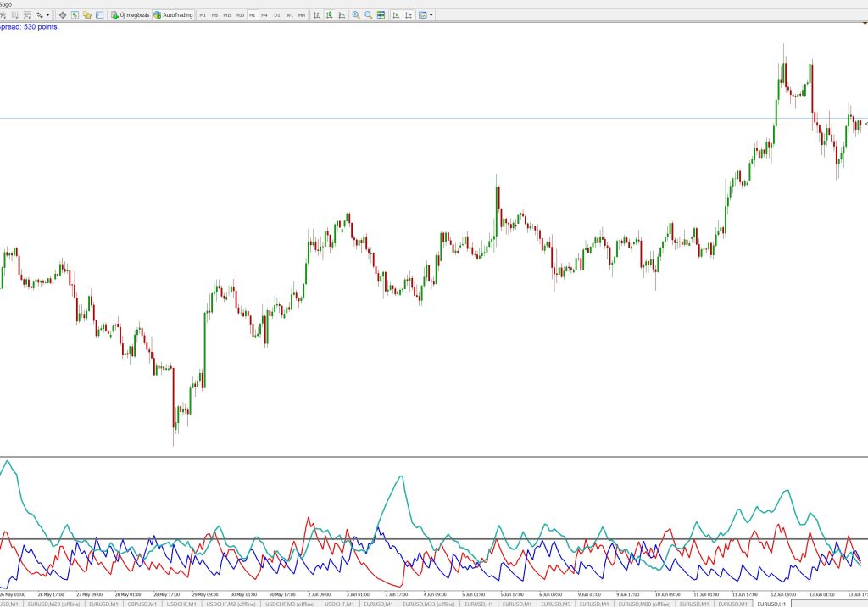Switch timeframe to M1
Screen dimensions: 868x607
203,15
